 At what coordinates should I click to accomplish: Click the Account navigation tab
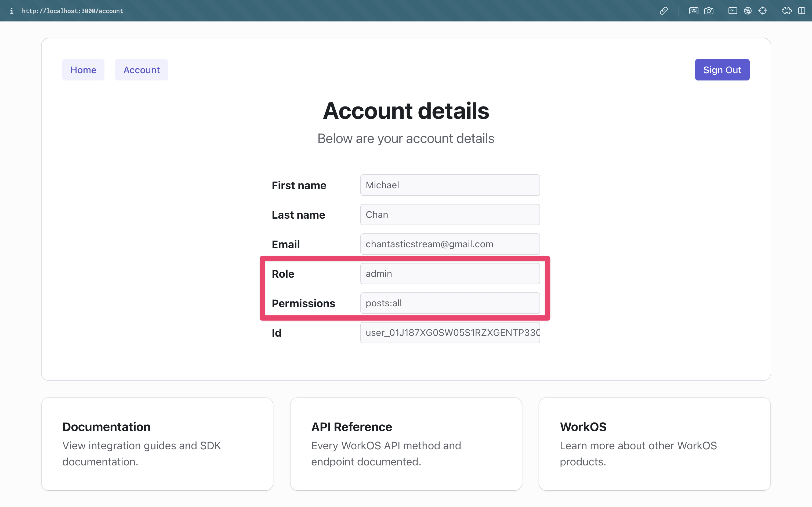point(141,69)
